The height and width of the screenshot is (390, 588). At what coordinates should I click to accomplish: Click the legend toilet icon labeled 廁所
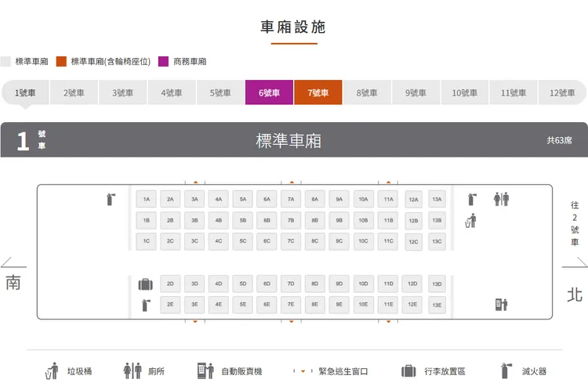pyautogui.click(x=132, y=371)
